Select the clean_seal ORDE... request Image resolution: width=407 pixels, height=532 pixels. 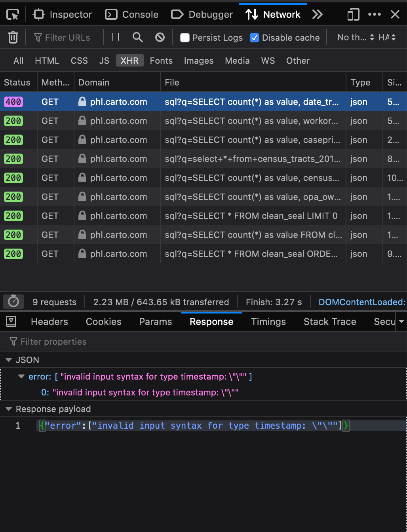point(203,254)
